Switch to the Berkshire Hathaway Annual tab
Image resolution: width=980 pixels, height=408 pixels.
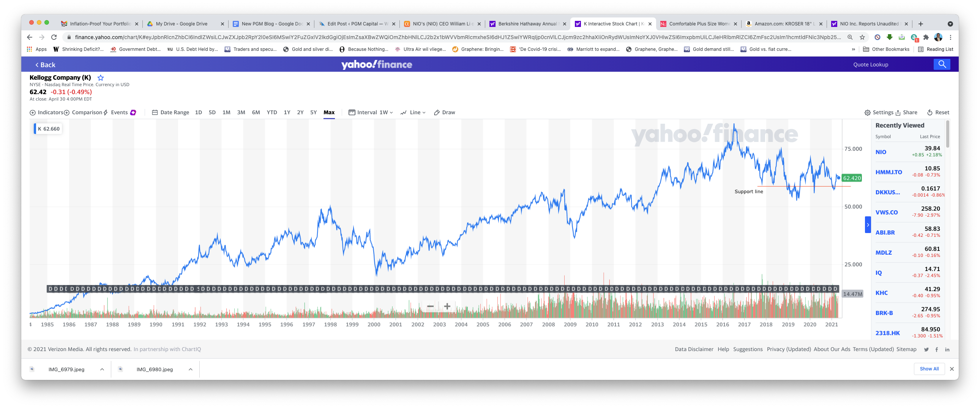pos(527,24)
